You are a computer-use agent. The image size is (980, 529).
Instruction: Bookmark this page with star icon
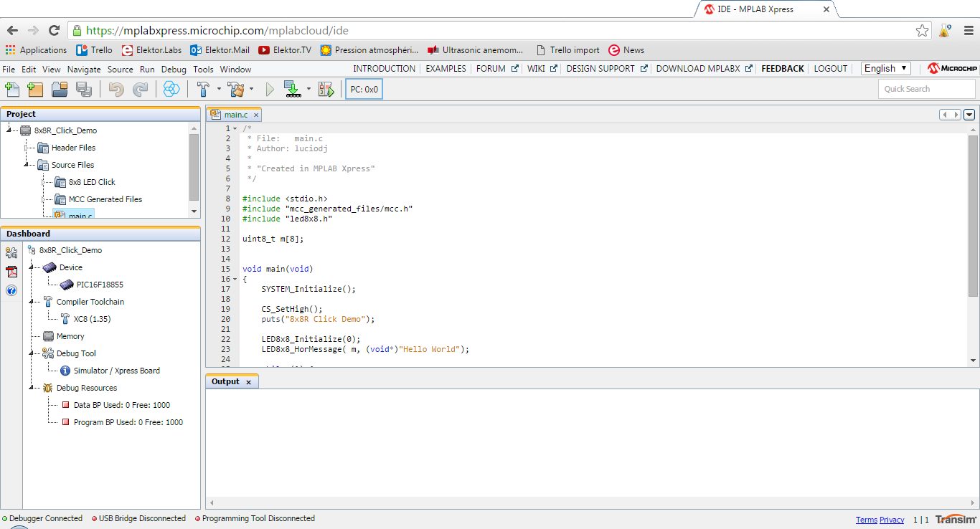tap(923, 31)
